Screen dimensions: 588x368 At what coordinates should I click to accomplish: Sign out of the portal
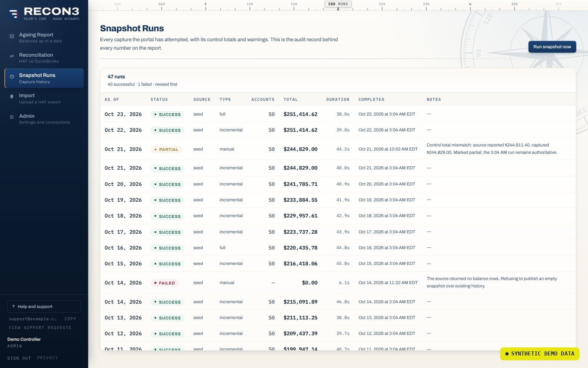tap(19, 358)
